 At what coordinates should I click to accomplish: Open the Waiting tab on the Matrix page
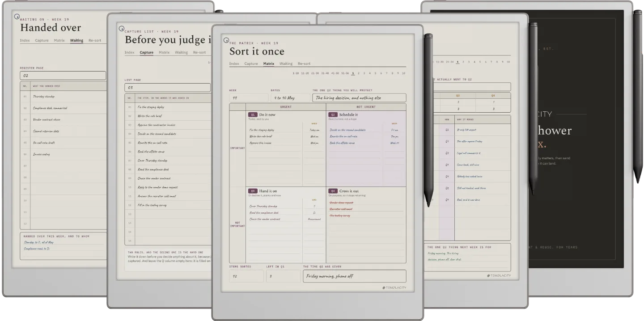pyautogui.click(x=286, y=64)
